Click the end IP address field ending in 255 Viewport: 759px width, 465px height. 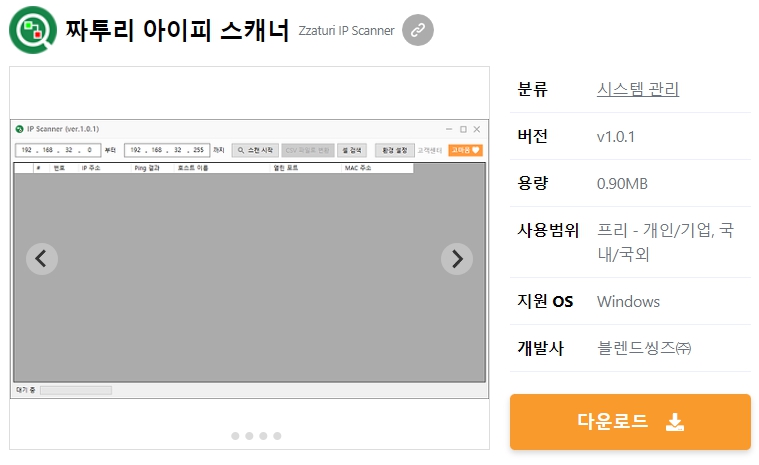point(167,150)
